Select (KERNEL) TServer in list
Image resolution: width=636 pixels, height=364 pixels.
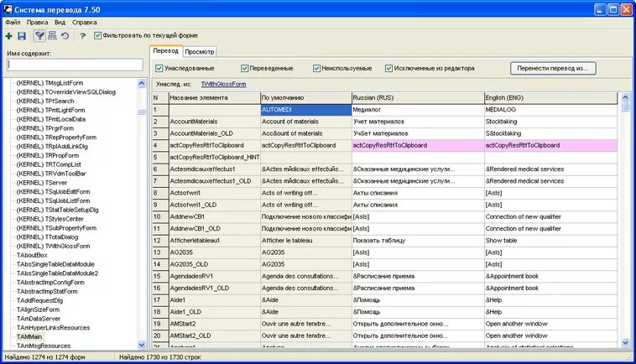tap(41, 183)
